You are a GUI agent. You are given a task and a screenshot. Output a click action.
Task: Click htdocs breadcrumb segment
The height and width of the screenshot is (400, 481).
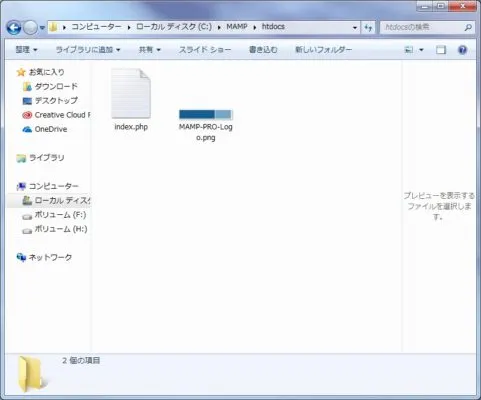pos(273,27)
